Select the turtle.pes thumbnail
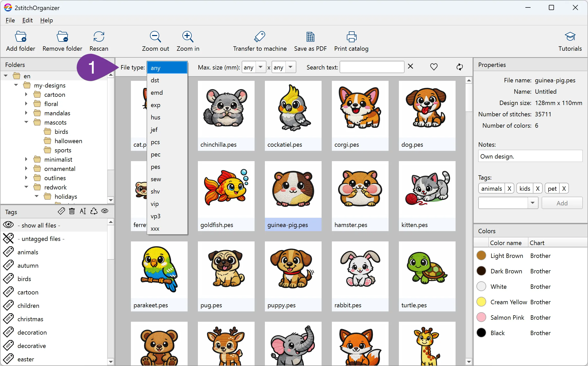588x366 pixels. pyautogui.click(x=427, y=276)
